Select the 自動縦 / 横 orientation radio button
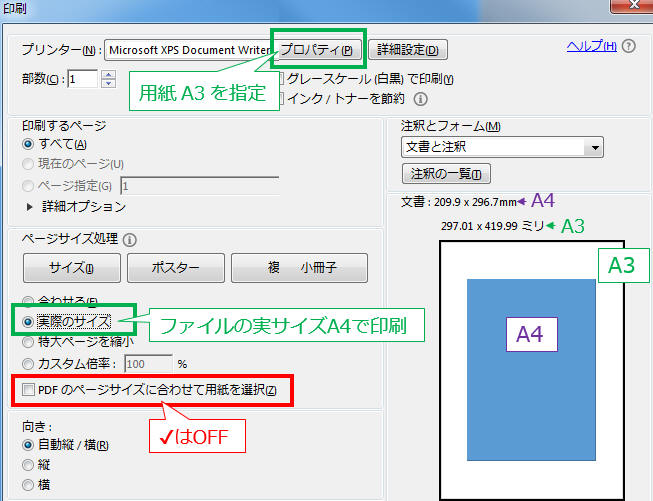The width and height of the screenshot is (653, 501). (28, 445)
